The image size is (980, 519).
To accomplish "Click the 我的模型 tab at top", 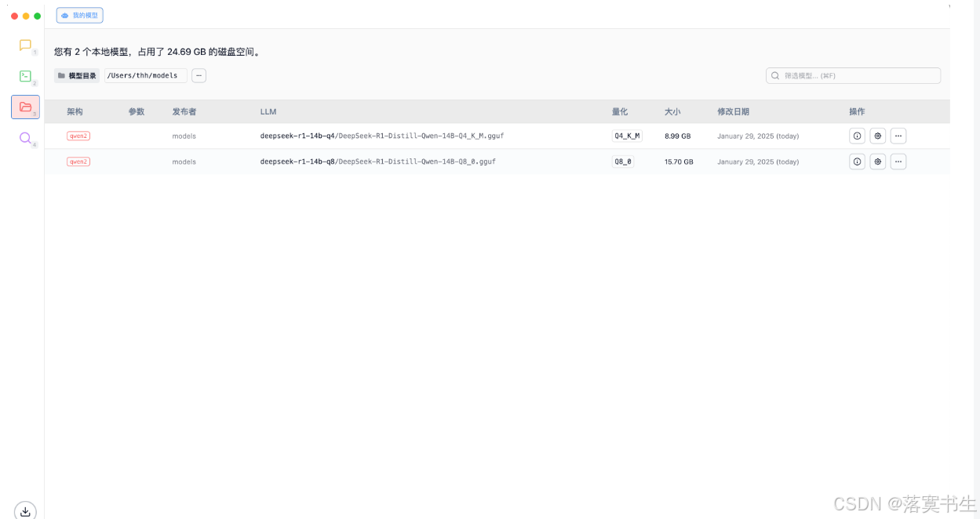I will click(79, 15).
